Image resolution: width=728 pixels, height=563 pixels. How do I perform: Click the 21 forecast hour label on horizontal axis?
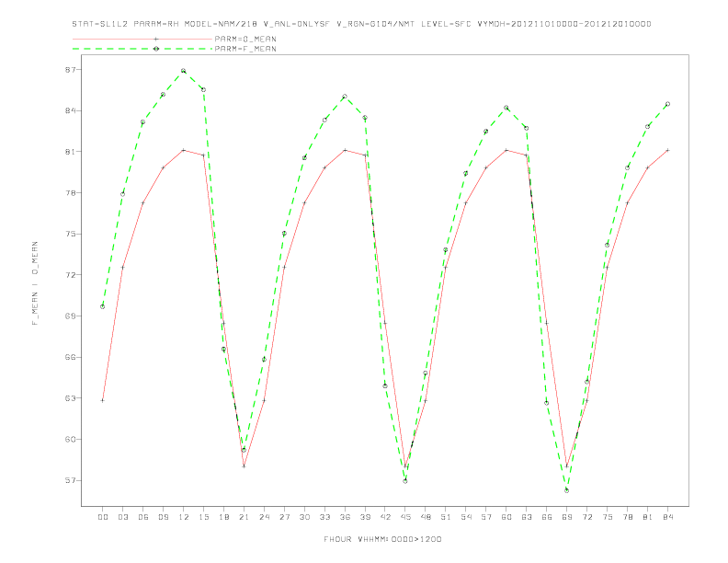[244, 517]
